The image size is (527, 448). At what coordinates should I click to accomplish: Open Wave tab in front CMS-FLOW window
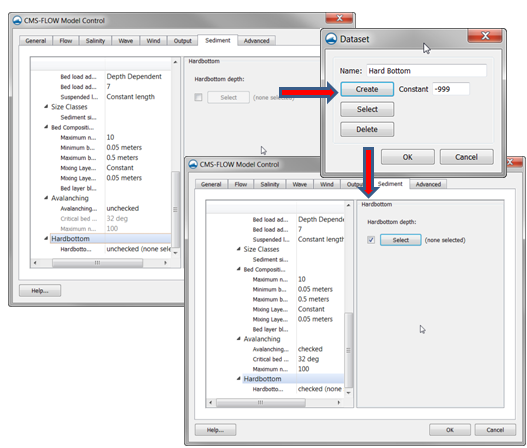(299, 184)
